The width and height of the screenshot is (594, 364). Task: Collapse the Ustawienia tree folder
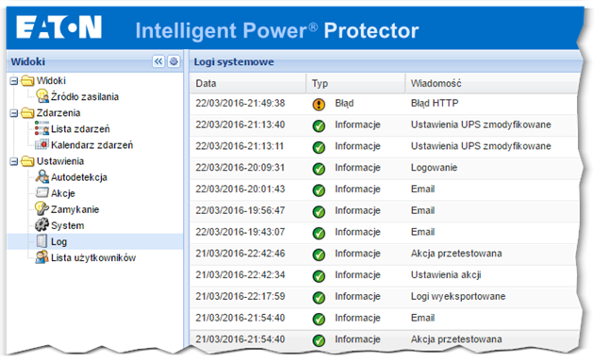[x=13, y=161]
